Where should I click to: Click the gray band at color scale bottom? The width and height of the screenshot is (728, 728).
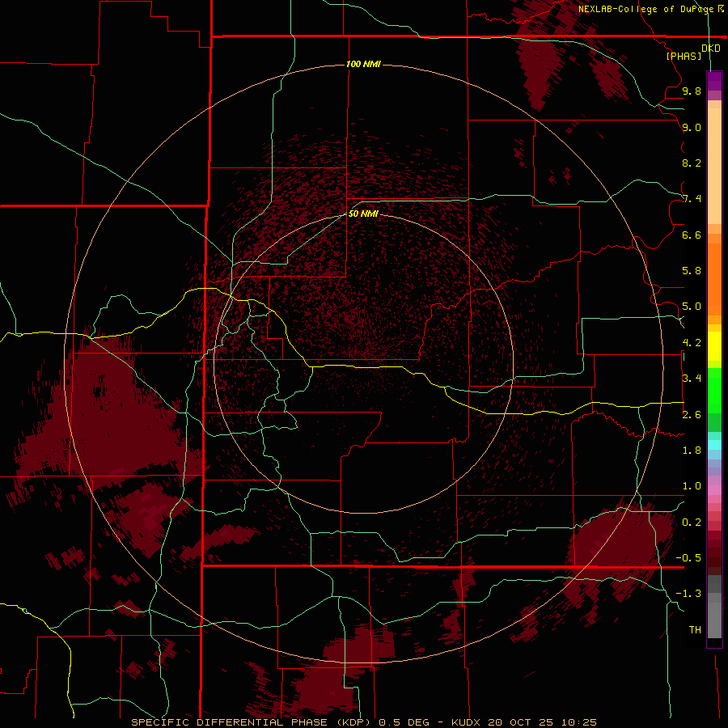point(714,616)
